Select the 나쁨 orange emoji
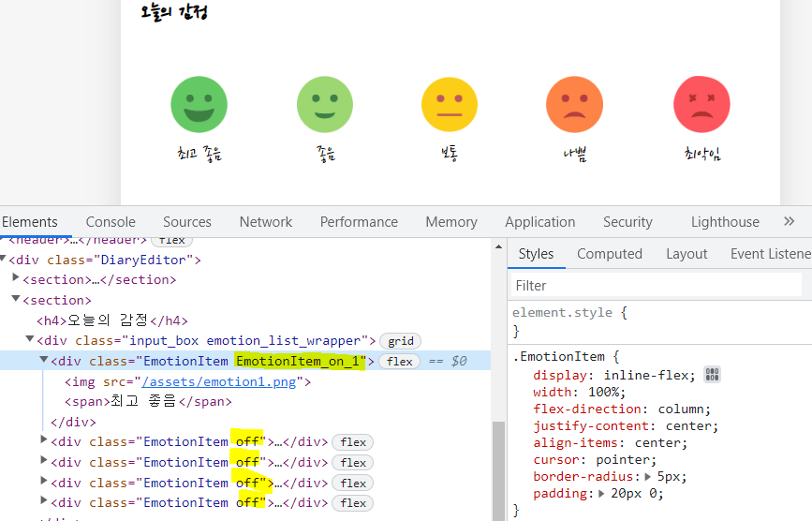812x521 pixels. point(574,105)
